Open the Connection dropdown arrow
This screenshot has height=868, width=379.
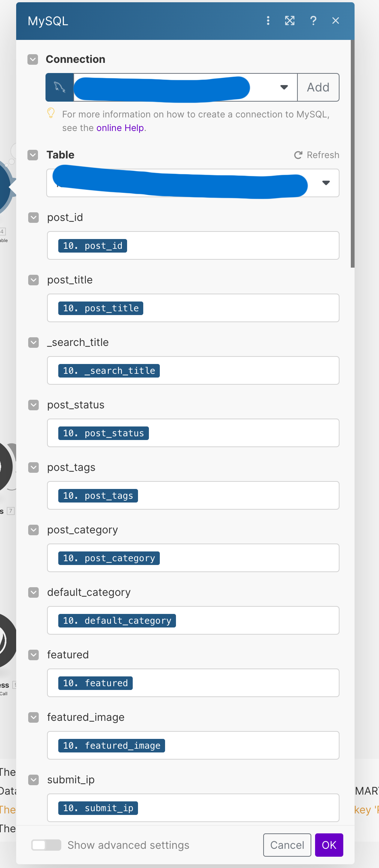click(x=284, y=87)
